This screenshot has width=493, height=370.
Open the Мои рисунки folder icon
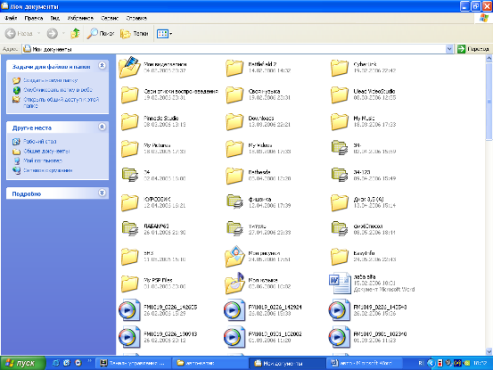tap(234, 256)
